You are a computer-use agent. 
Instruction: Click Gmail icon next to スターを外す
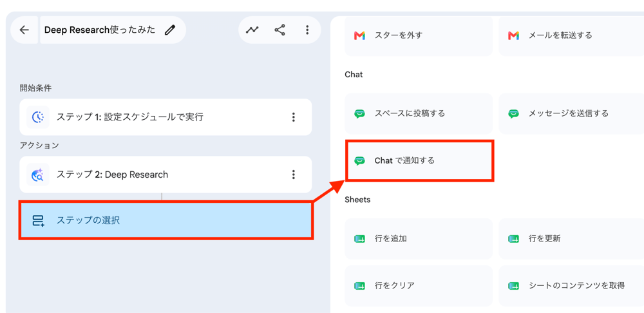coord(359,35)
